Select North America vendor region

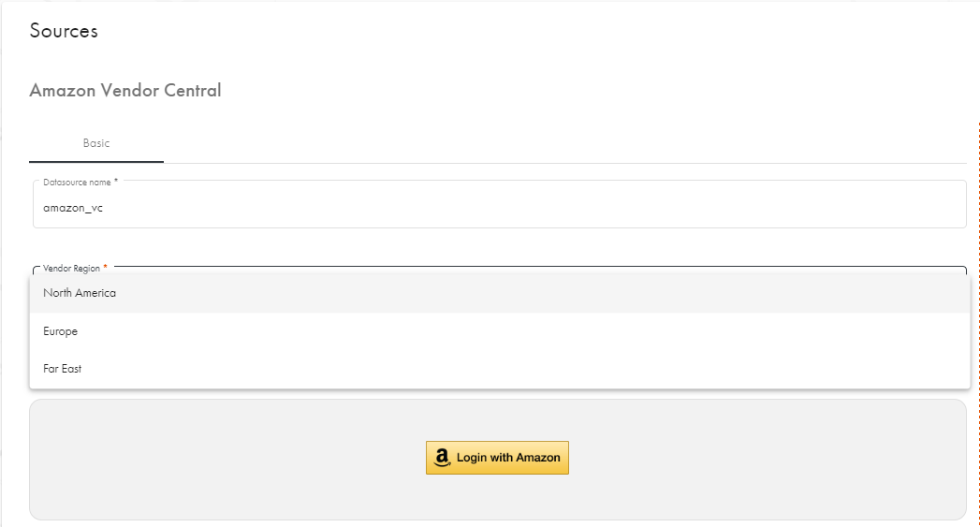pyautogui.click(x=80, y=293)
